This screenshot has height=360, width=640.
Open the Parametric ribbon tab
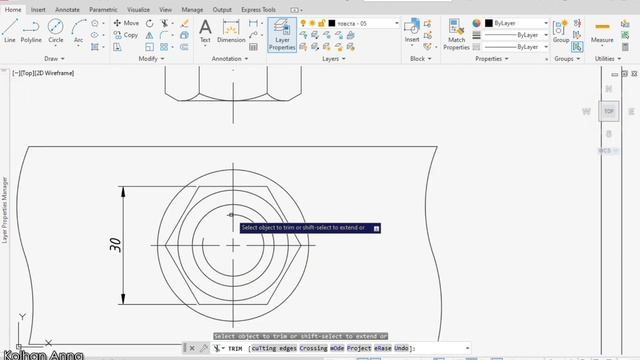(x=103, y=9)
